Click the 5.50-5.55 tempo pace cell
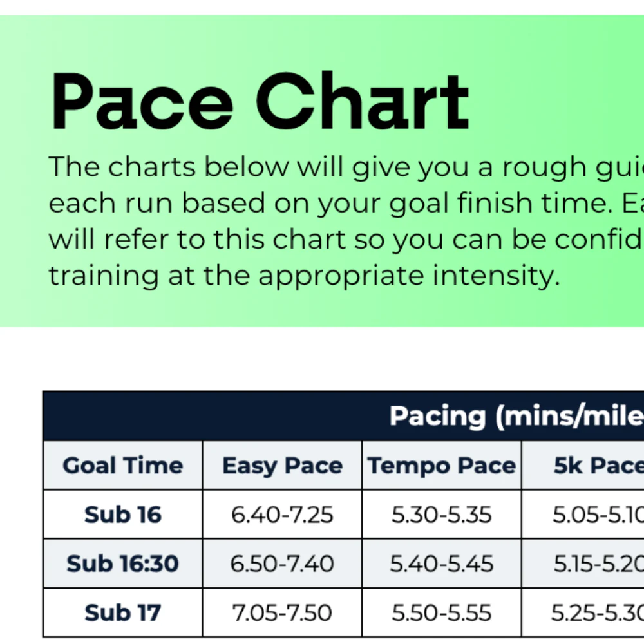Screen dimensions: 644x644 tap(442, 612)
